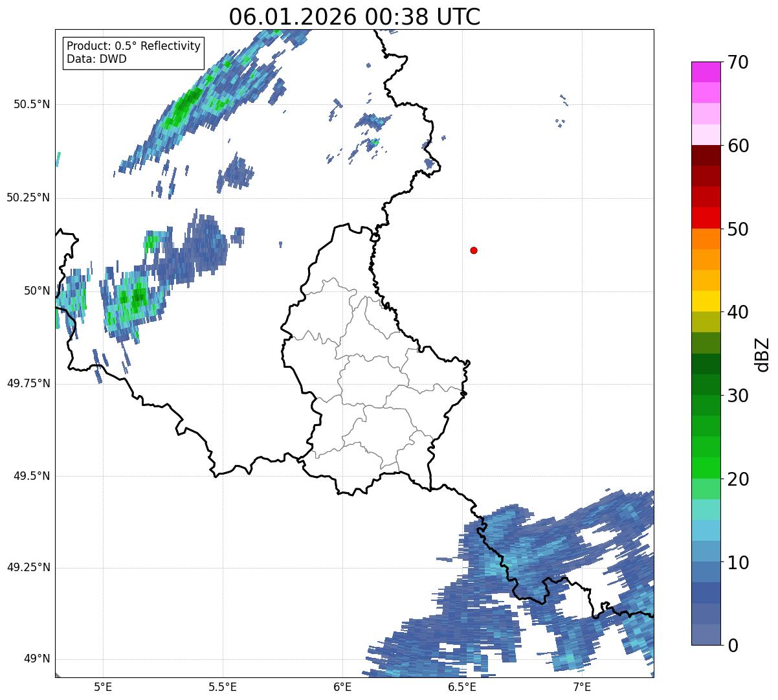778x700 pixels.
Task: Click the 'Product: 0.5° Reflectivity' label
Action: tap(134, 46)
